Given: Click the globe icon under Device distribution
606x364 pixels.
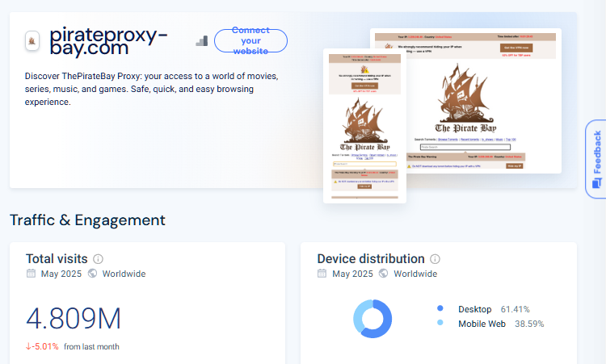Looking at the screenshot, I should pyautogui.click(x=383, y=274).
